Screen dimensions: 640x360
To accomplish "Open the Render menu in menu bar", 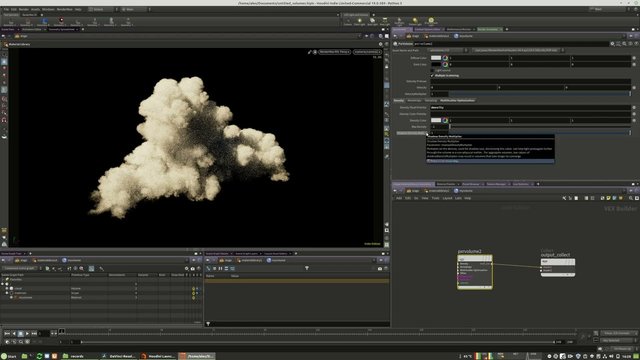I will pos(24,9).
